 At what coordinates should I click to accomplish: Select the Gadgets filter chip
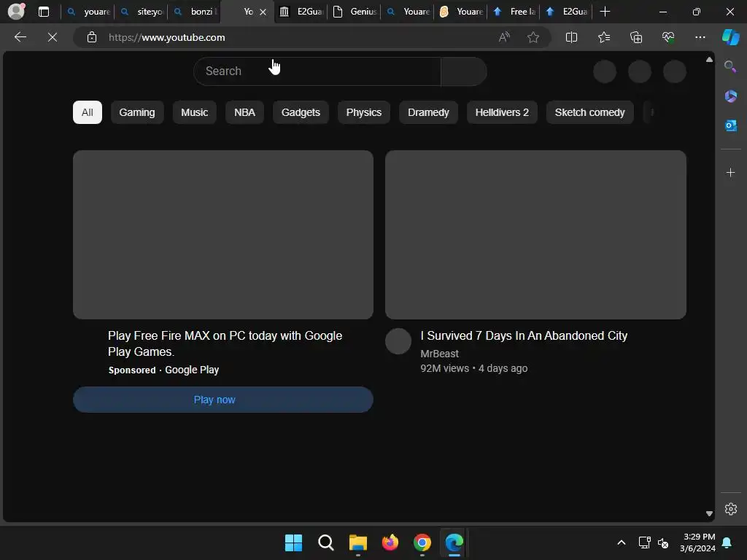tap(301, 112)
